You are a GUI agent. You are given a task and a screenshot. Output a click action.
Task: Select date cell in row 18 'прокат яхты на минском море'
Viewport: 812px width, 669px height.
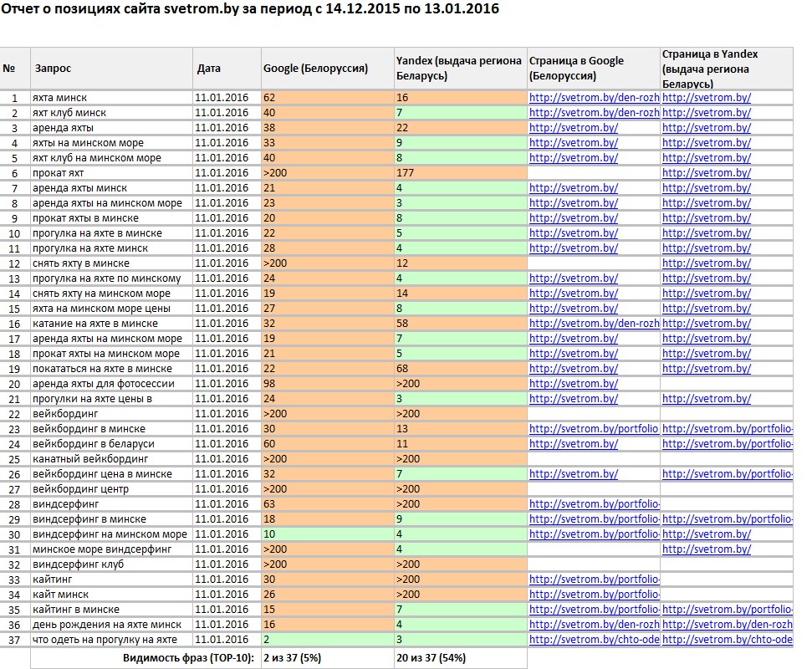tap(227, 353)
